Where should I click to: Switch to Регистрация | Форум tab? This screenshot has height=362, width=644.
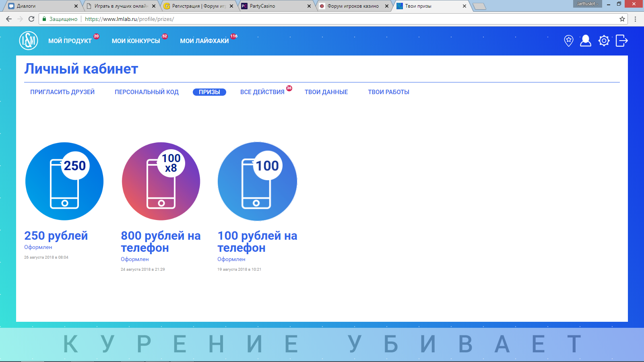[x=198, y=6]
